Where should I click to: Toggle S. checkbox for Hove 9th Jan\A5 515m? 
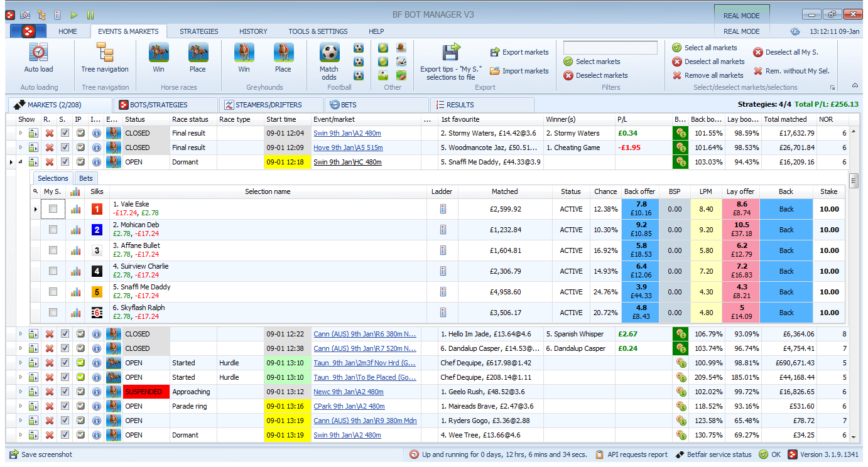65,148
